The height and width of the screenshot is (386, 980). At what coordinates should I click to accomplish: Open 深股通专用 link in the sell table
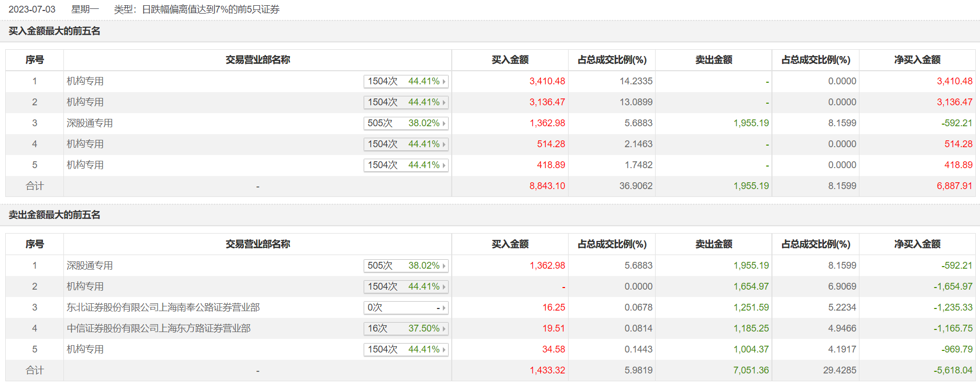[90, 266]
